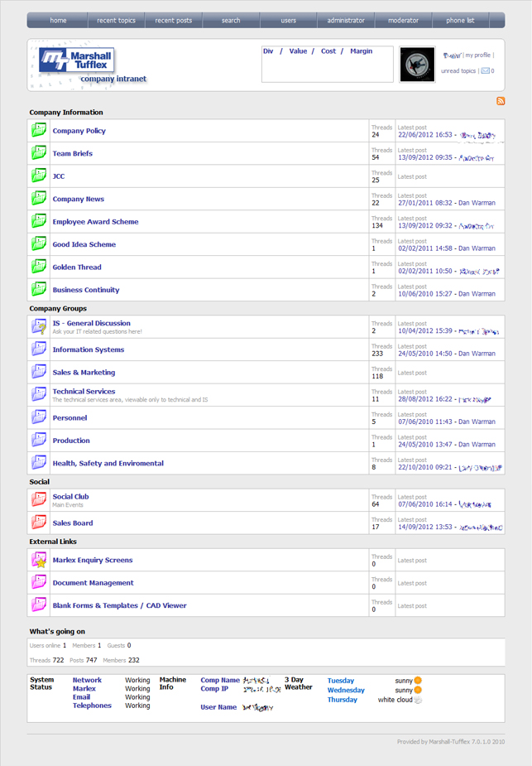Click the Cost column header link

(x=328, y=51)
